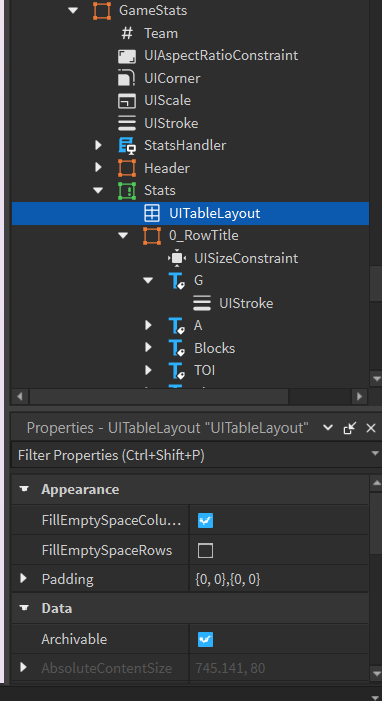The width and height of the screenshot is (382, 701).
Task: Click the 0_RowTitle frame icon
Action: point(152,236)
